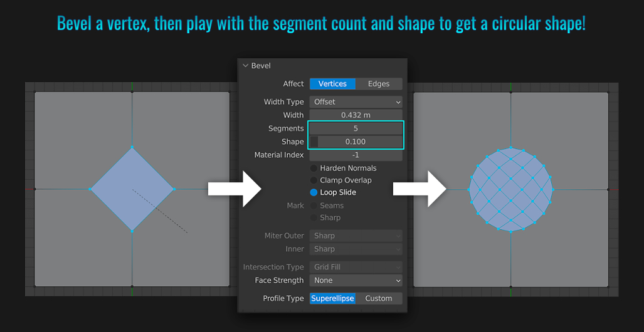Image resolution: width=644 pixels, height=332 pixels.
Task: Select Vertices in Affect
Action: tap(332, 84)
